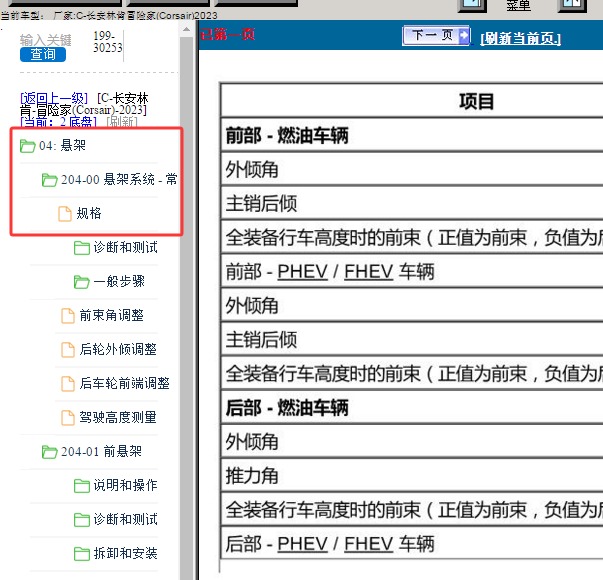The height and width of the screenshot is (580, 603).
Task: Open the 后轮外倾调整 page
Action: [118, 349]
